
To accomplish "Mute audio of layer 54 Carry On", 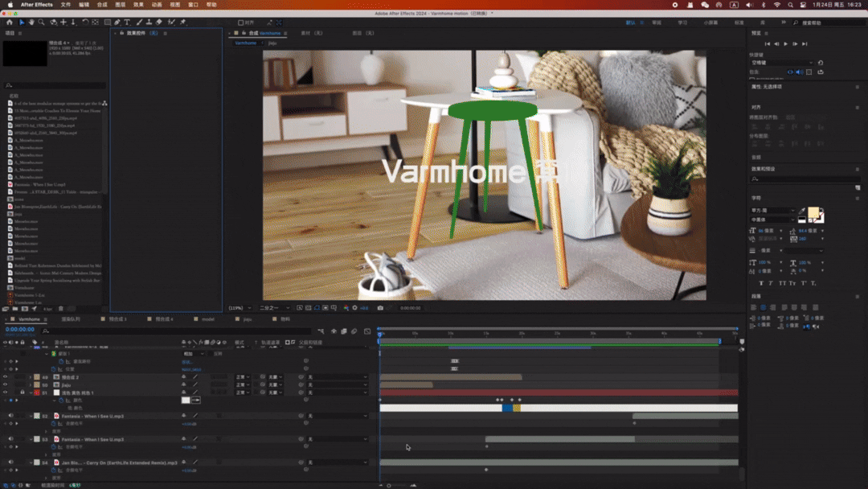I will pyautogui.click(x=10, y=462).
